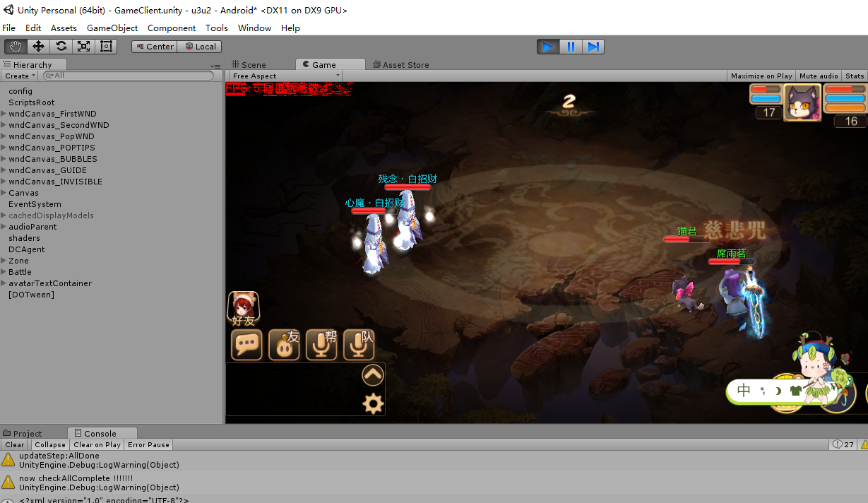Tap the in-game friend 友 voice button
The image size is (868, 503).
(x=284, y=345)
